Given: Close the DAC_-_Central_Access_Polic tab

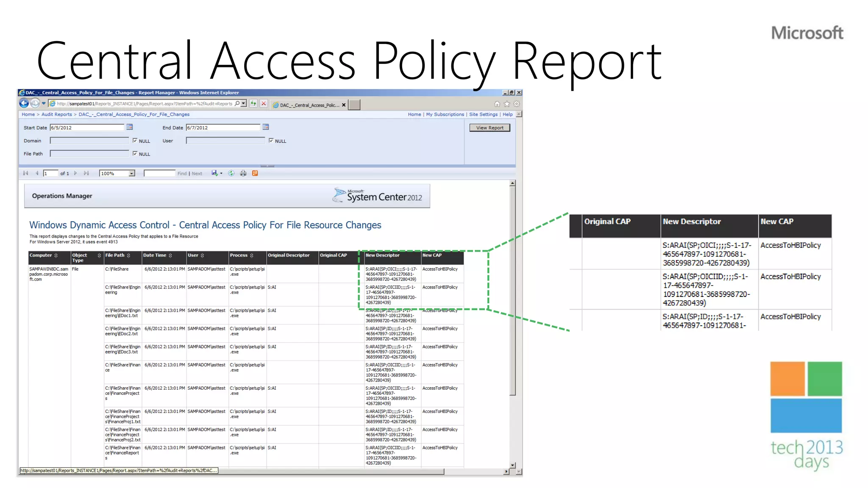Looking at the screenshot, I should coord(344,105).
